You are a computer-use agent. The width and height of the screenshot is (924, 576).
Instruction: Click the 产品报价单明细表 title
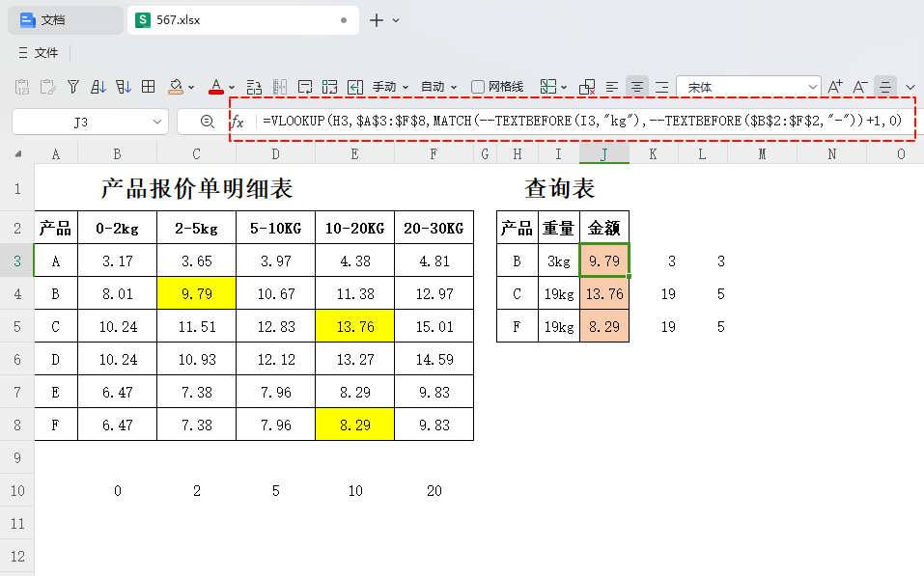pyautogui.click(x=196, y=188)
